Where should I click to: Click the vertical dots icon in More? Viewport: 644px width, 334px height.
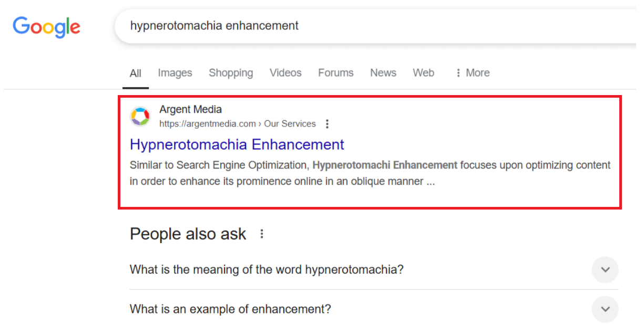point(458,73)
